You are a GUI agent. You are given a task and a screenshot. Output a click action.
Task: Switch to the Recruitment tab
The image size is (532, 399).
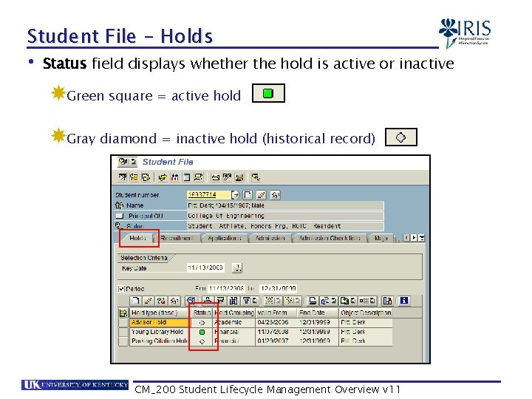tap(177, 238)
